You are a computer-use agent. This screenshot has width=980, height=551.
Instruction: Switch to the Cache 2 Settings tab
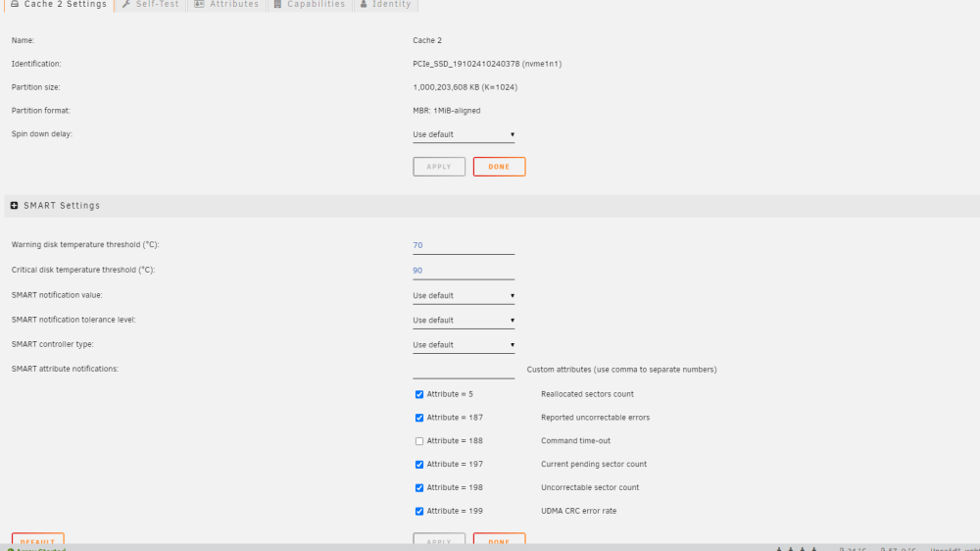pos(59,4)
